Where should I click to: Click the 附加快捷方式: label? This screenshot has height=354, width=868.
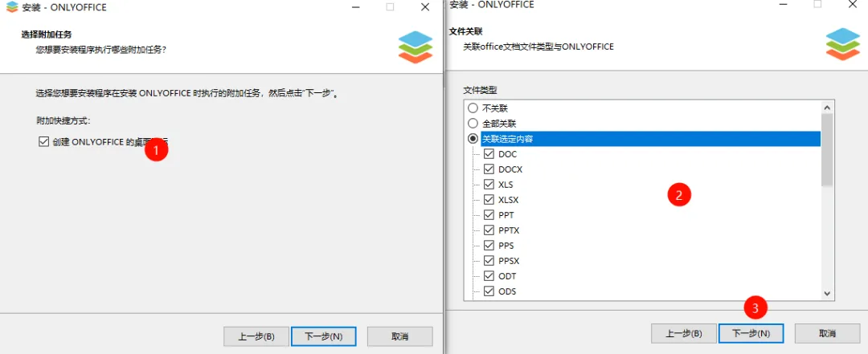pyautogui.click(x=63, y=120)
